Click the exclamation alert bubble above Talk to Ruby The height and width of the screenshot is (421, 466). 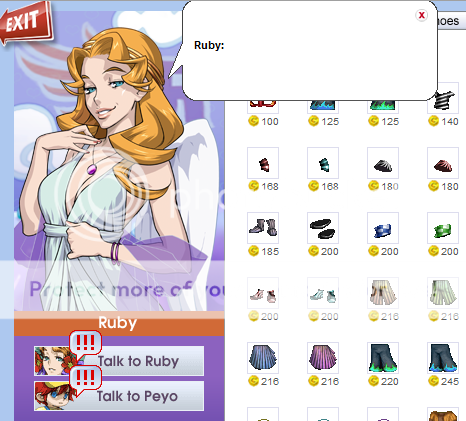point(85,343)
